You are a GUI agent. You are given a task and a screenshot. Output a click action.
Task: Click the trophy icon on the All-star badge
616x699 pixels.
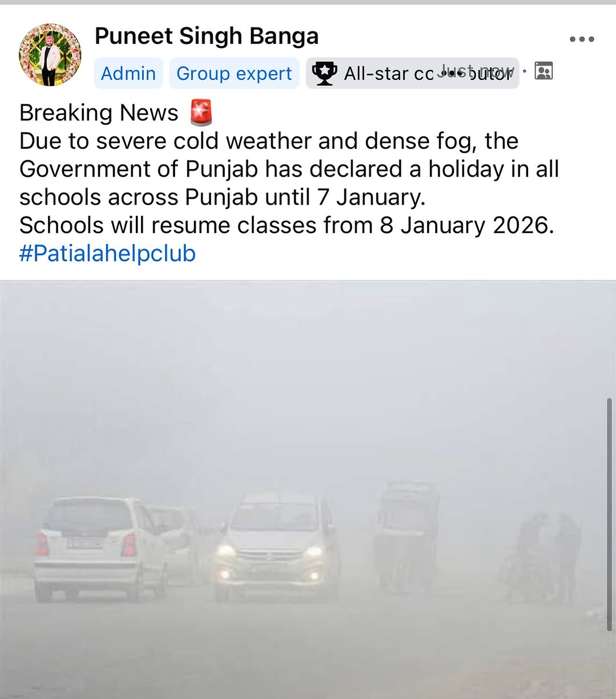point(324,74)
